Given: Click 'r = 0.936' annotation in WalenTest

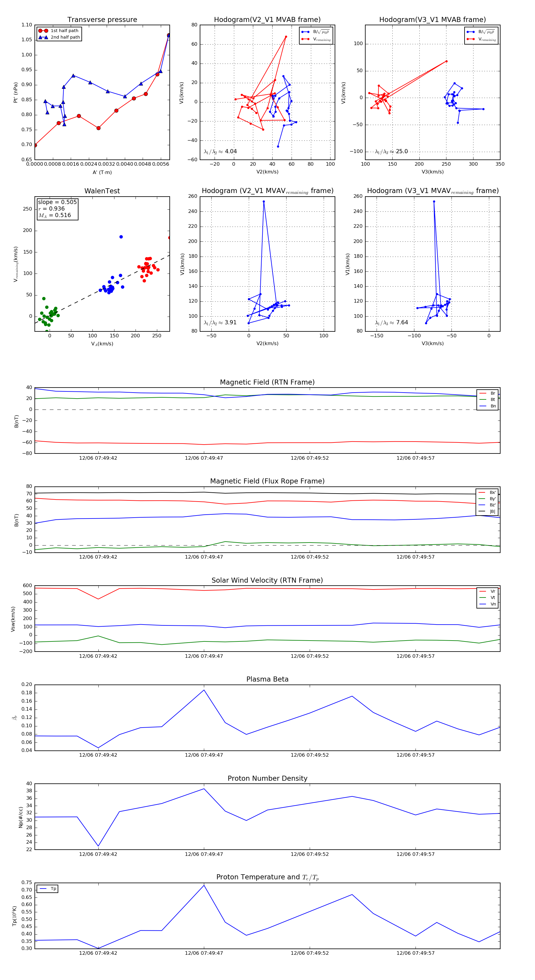Looking at the screenshot, I should point(51,208).
